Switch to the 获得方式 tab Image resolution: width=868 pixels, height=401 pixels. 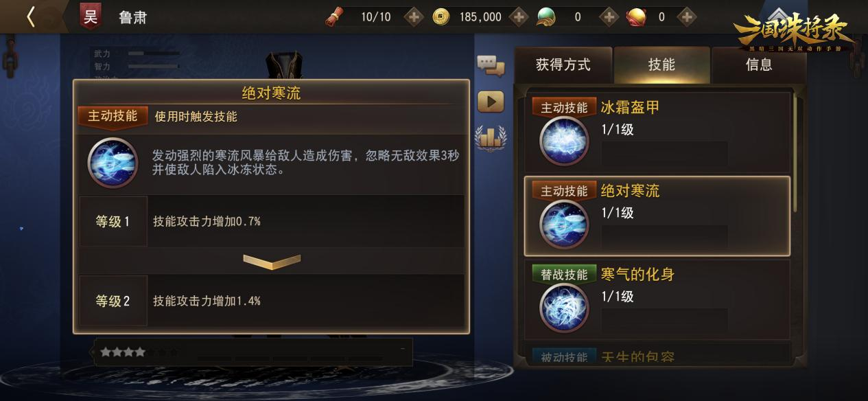point(563,65)
